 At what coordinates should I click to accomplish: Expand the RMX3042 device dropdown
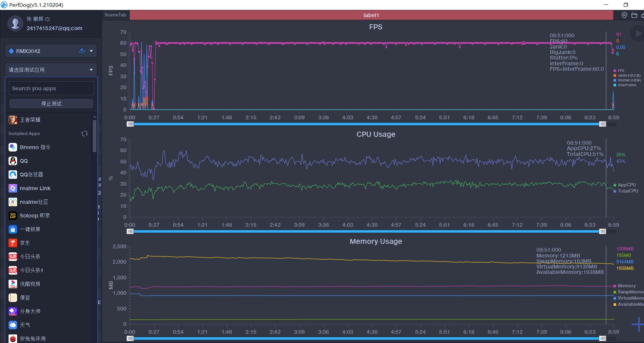[x=91, y=51]
